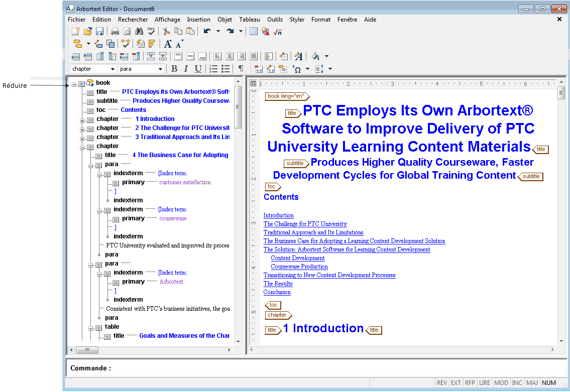Click the align text left icon
Viewport: 570px width, 392px height.
coord(217,56)
